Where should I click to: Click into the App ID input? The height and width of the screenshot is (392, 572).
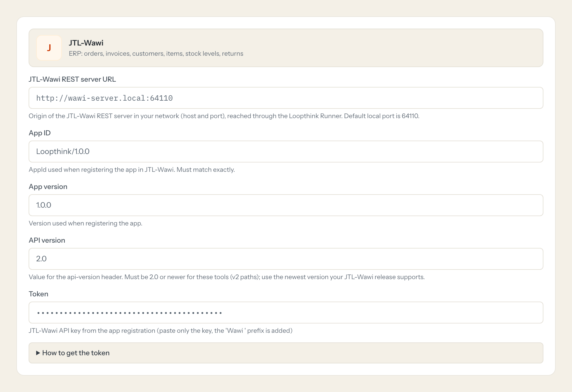(286, 152)
